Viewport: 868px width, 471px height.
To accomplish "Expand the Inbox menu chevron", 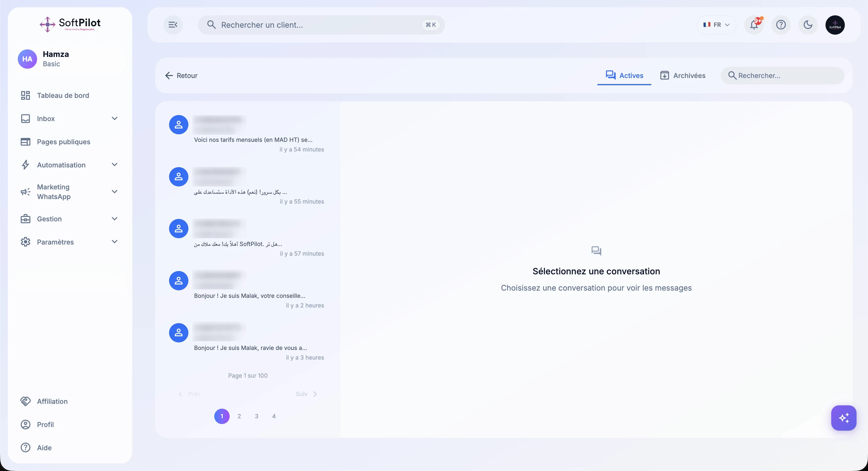I will point(115,119).
